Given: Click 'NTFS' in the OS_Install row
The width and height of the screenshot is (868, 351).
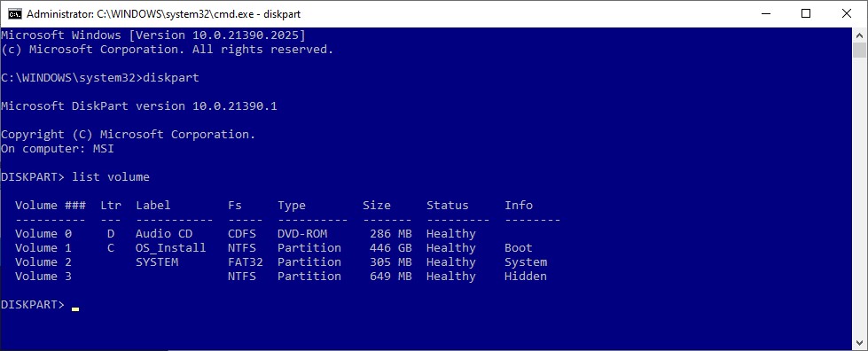Looking at the screenshot, I should tap(242, 248).
